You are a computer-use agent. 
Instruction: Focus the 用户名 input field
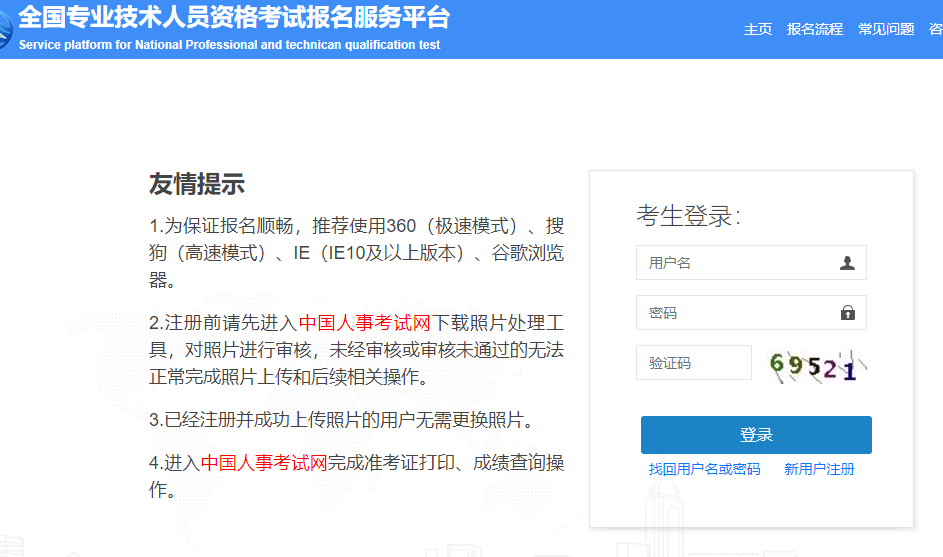coord(735,263)
